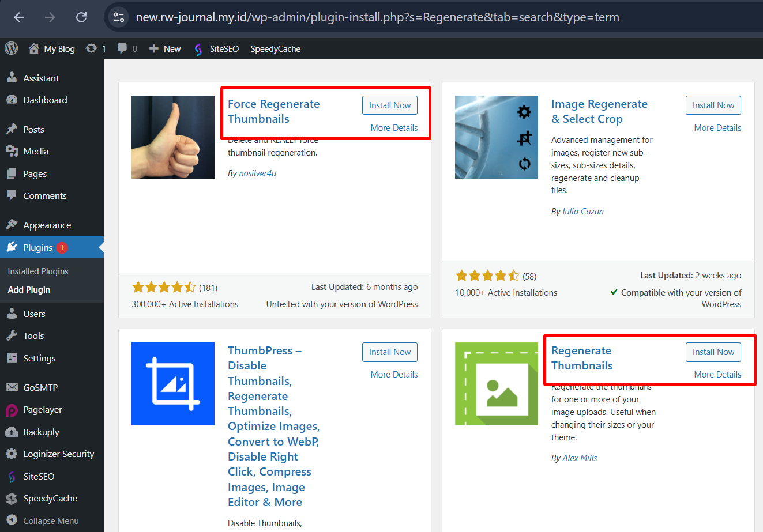Open author link Iulia Cazan

click(x=583, y=211)
